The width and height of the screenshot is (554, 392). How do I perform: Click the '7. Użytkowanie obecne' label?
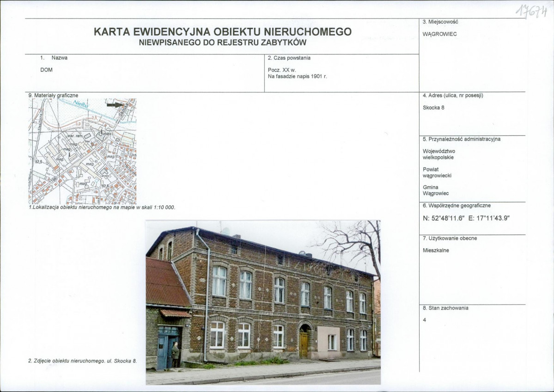450,239
